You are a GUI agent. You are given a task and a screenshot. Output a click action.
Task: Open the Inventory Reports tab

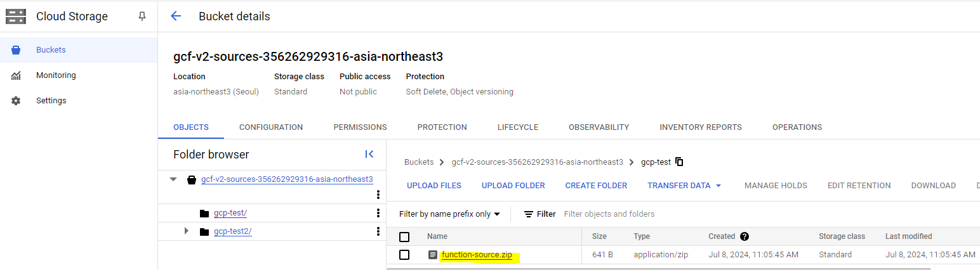coord(701,127)
